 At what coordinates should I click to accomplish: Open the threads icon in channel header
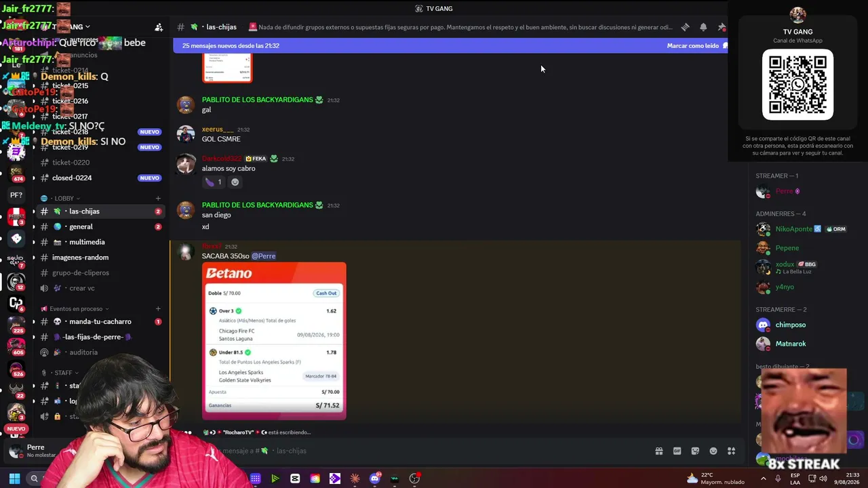click(685, 27)
